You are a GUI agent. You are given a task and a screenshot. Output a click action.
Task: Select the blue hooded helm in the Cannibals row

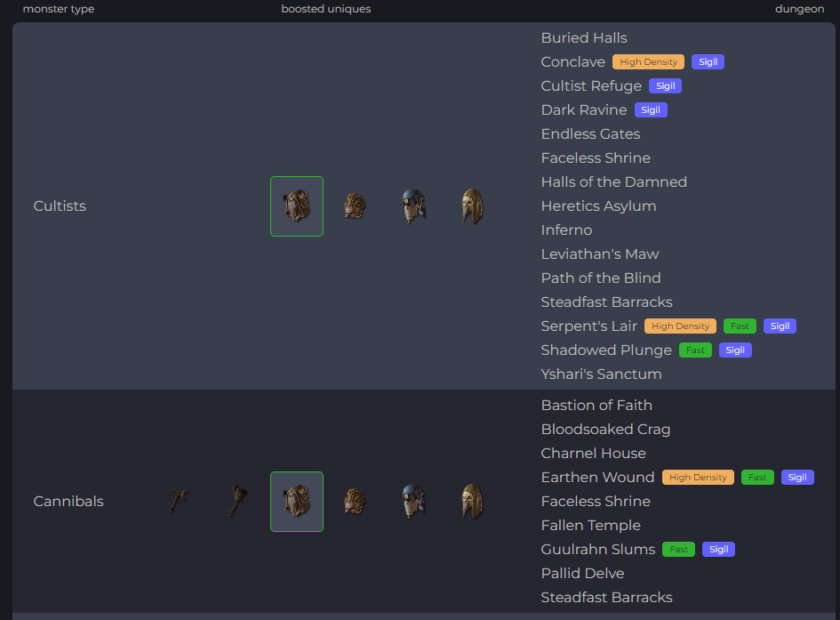(x=412, y=502)
